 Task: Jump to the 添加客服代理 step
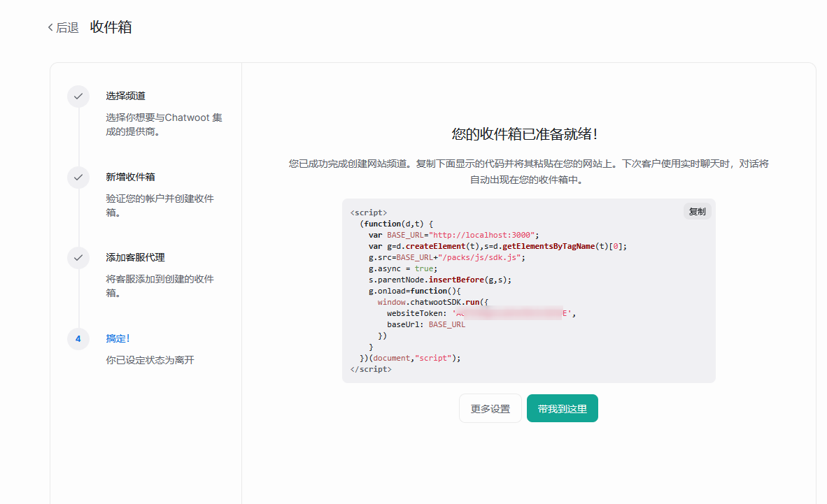point(136,258)
